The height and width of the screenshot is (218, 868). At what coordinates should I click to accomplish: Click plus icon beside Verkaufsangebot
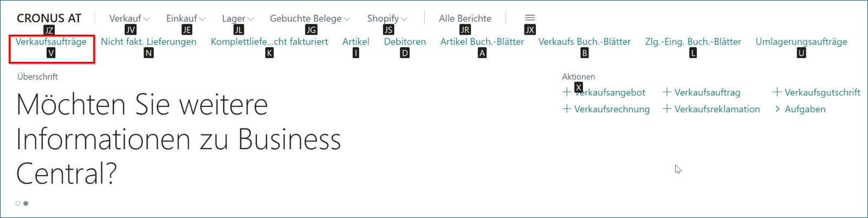coord(567,92)
